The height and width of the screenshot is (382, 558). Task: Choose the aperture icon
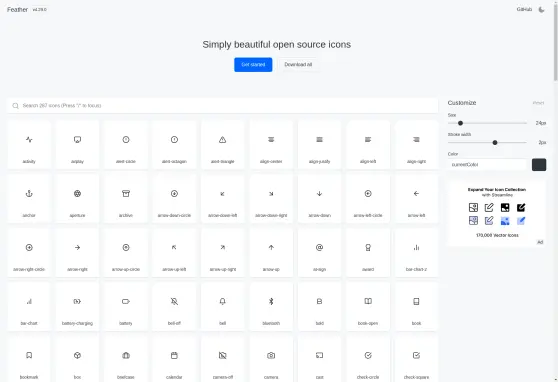[x=77, y=194]
